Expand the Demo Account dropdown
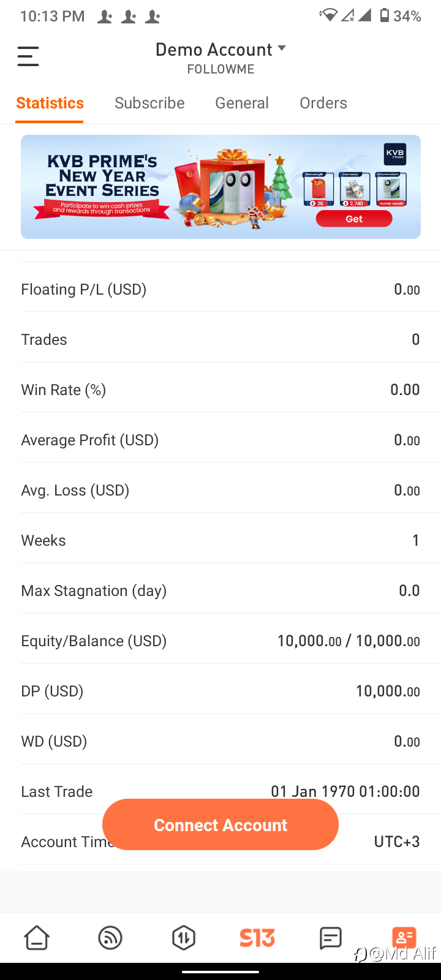 point(221,50)
